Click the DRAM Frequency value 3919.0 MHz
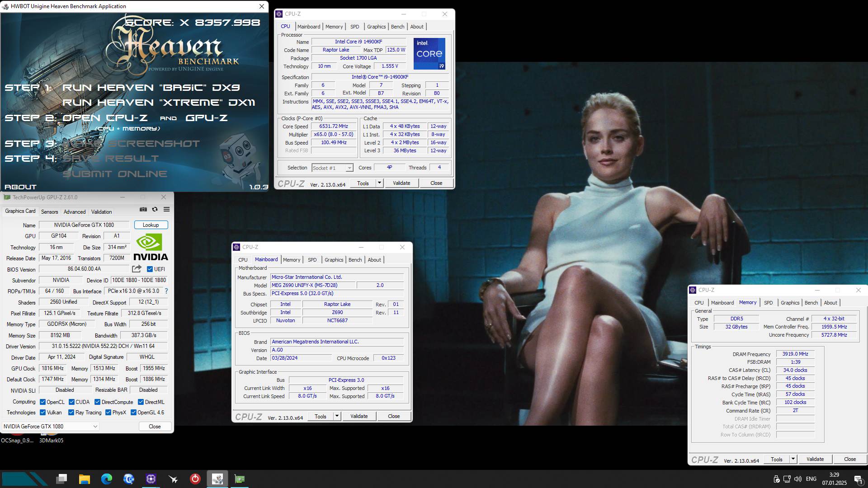 click(x=795, y=354)
